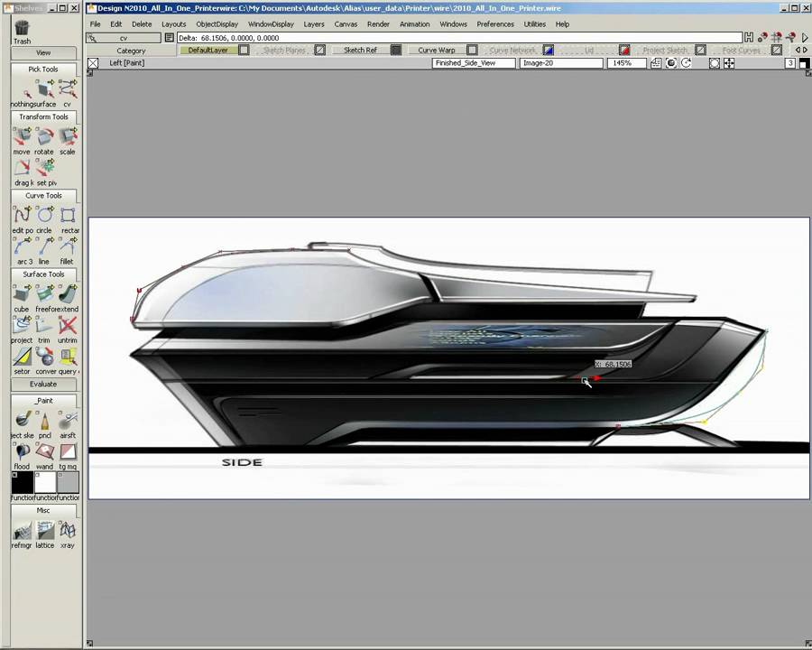The height and width of the screenshot is (650, 812).
Task: Select the convert tool in Surface Tools
Action: pyautogui.click(x=44, y=357)
